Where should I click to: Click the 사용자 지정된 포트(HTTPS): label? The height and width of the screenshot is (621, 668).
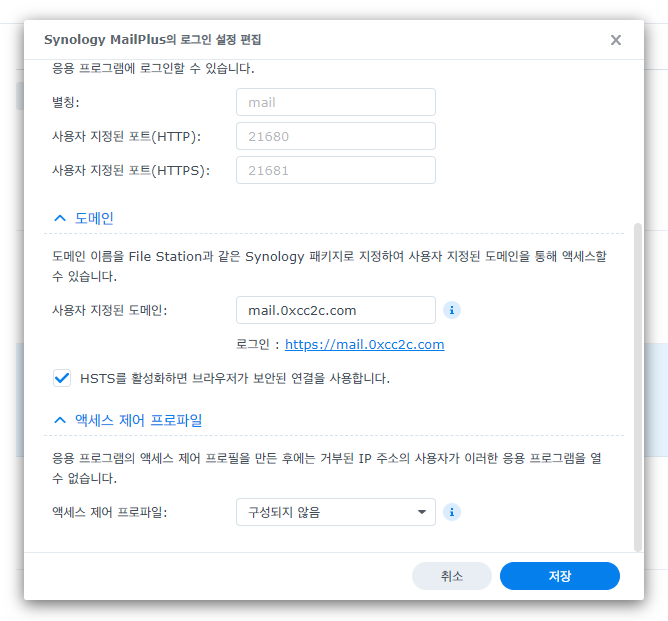coord(131,170)
